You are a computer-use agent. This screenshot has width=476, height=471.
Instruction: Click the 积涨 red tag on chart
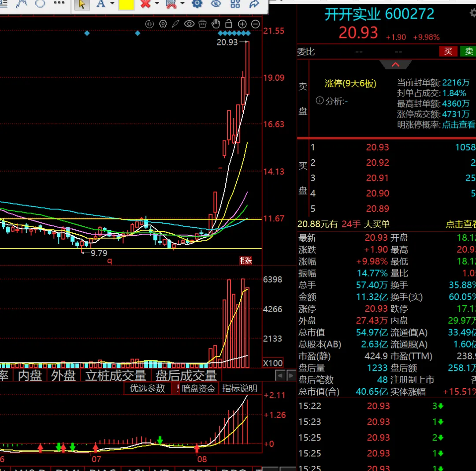click(245, 261)
